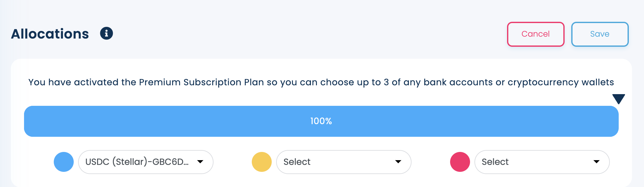Open the Select dropdown beside red circle
Viewport: 644px width, 187px height.
pyautogui.click(x=542, y=162)
